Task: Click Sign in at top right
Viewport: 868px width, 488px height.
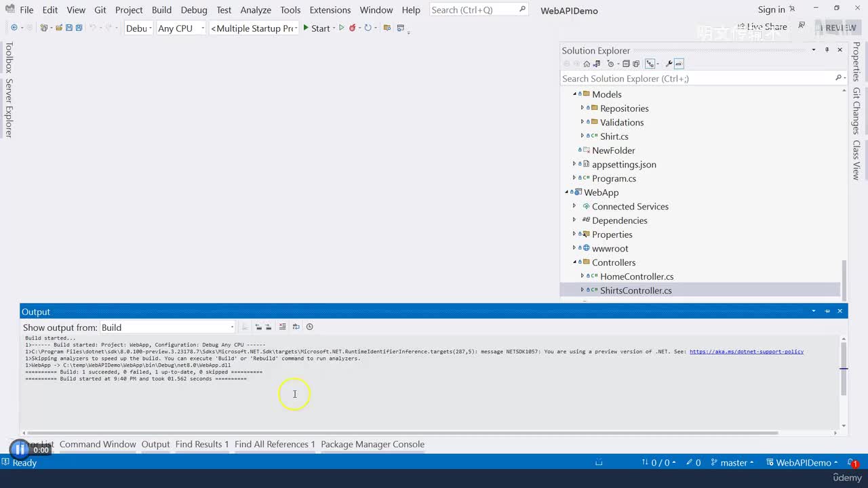Action: tap(772, 9)
